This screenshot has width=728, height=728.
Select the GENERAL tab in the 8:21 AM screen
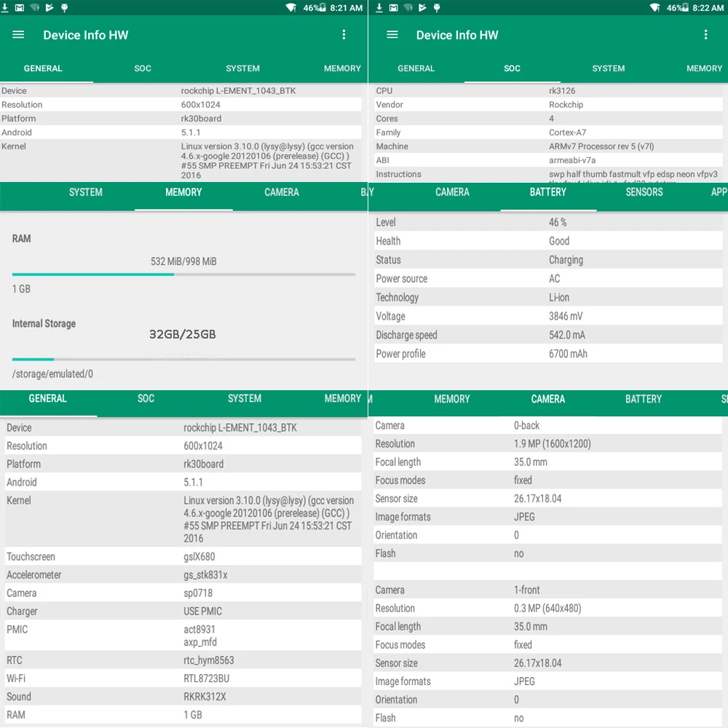pos(43,68)
